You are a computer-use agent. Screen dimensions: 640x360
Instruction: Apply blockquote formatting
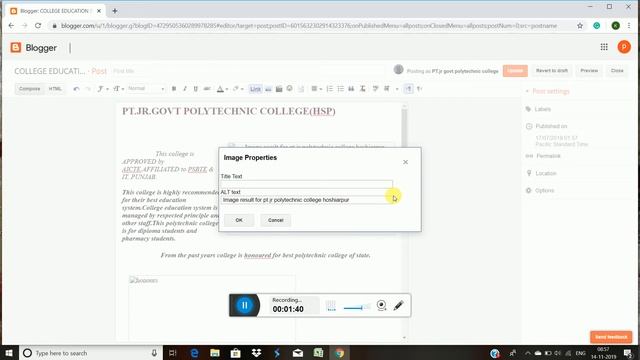tap(351, 89)
